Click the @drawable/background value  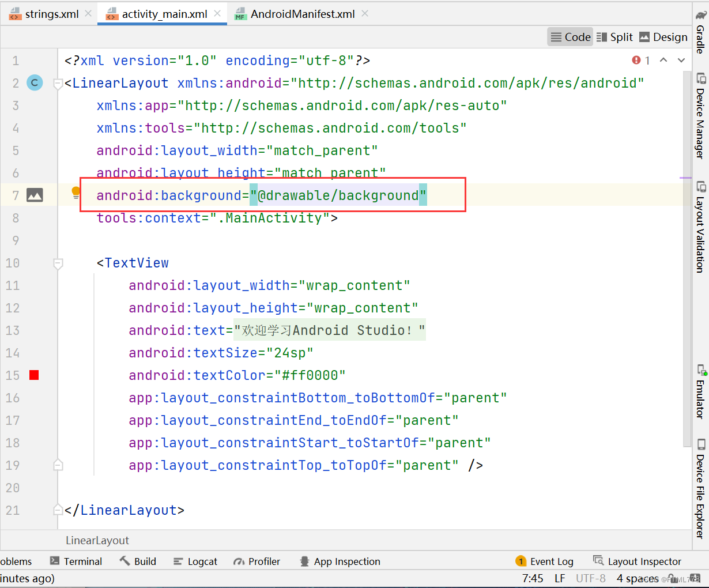(x=338, y=195)
